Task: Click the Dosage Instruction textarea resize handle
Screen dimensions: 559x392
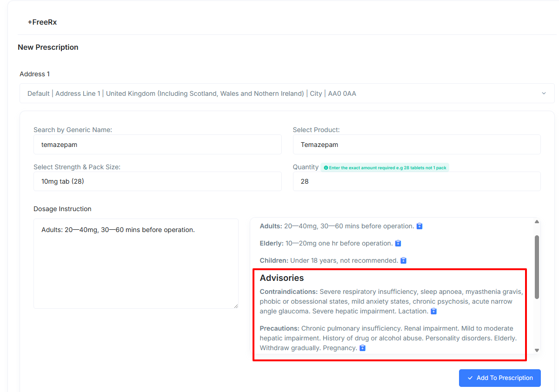Action: 236,306
